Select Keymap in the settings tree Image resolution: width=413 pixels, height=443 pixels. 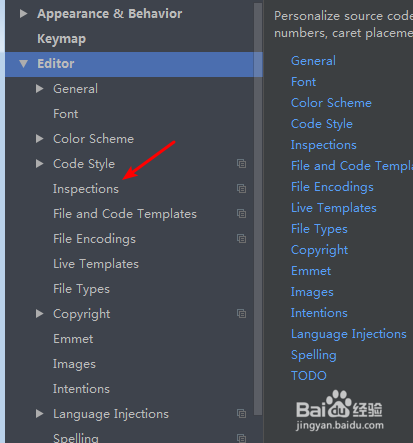pos(62,39)
